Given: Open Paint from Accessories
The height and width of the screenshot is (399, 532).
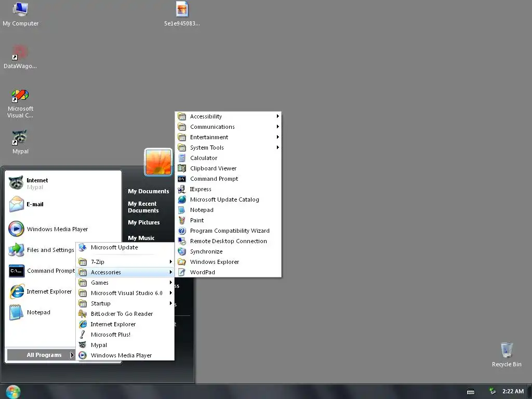Looking at the screenshot, I should pyautogui.click(x=228, y=220).
